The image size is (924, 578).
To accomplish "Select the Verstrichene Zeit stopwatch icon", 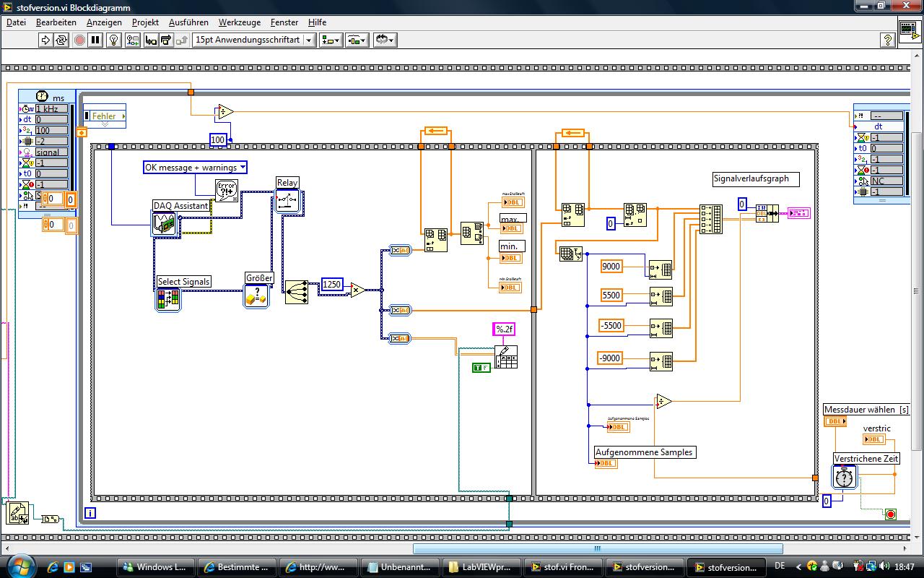I will [845, 477].
